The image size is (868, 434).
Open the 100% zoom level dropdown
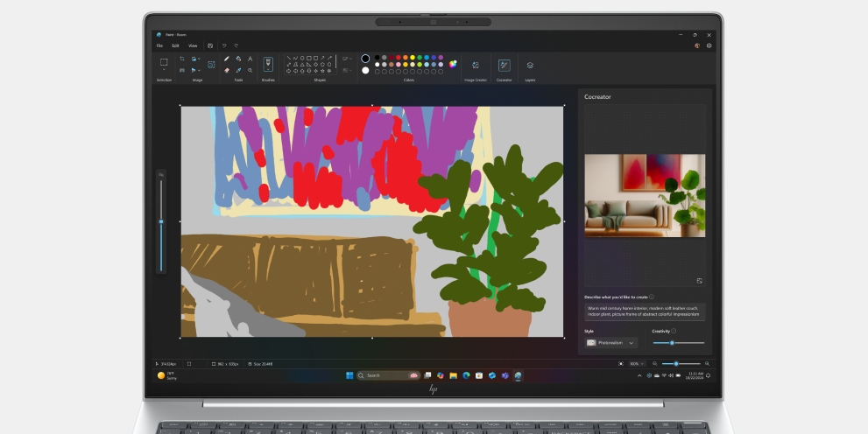[x=637, y=364]
